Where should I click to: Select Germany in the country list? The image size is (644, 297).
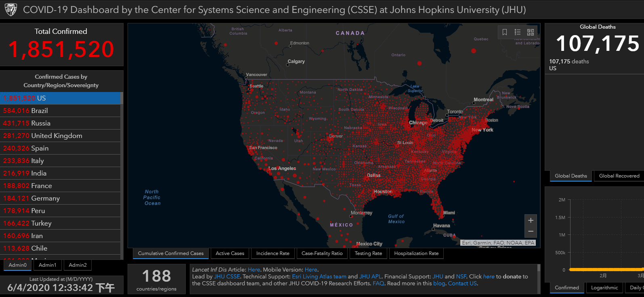tap(60, 198)
